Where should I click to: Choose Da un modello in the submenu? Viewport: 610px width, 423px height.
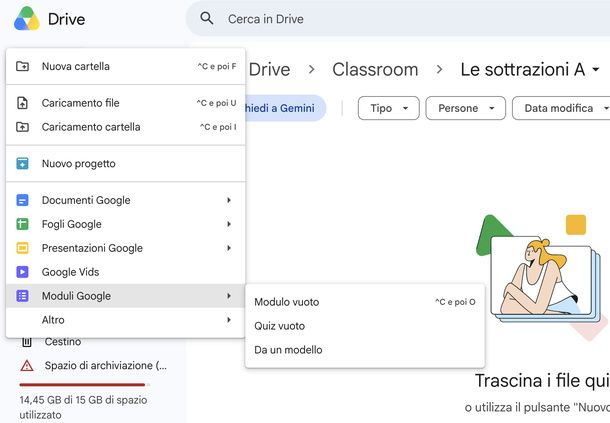(365, 350)
